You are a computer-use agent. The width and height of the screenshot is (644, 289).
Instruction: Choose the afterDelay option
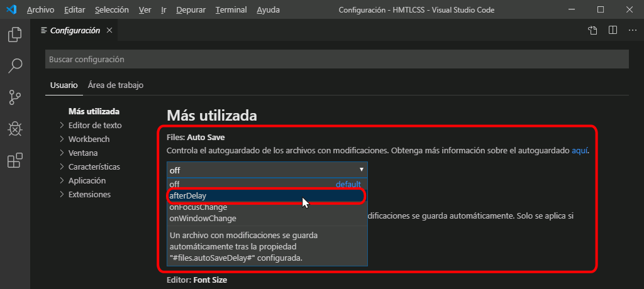(x=267, y=196)
